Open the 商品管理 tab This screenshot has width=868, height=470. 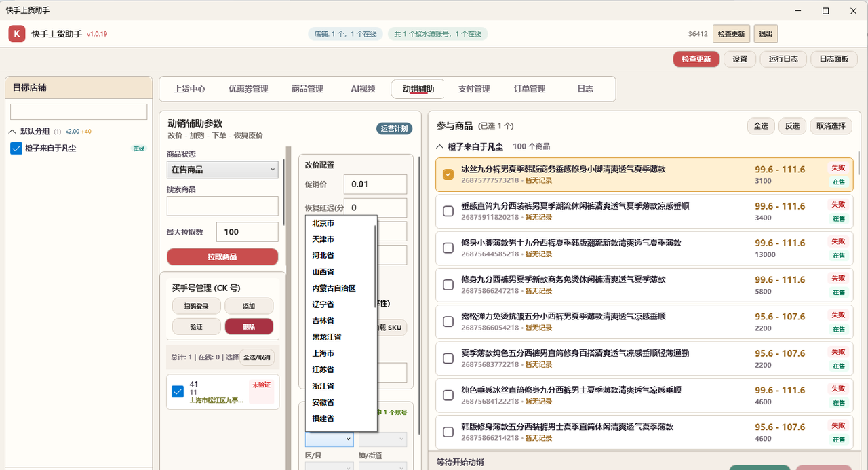coord(307,89)
